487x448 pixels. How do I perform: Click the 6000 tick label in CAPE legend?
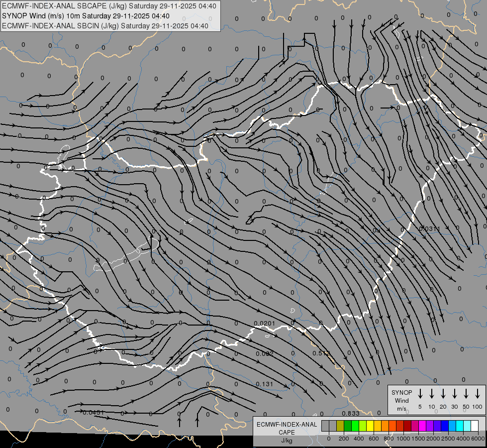click(x=478, y=439)
